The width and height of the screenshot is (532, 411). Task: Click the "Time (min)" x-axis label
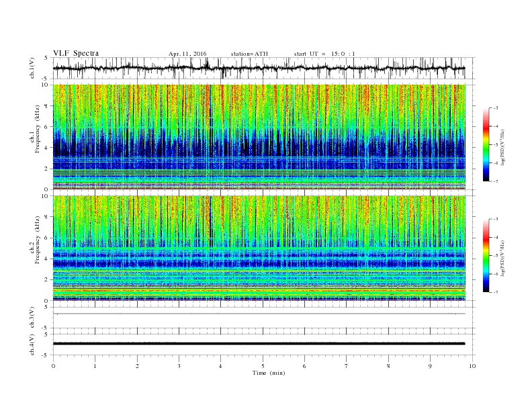point(269,373)
